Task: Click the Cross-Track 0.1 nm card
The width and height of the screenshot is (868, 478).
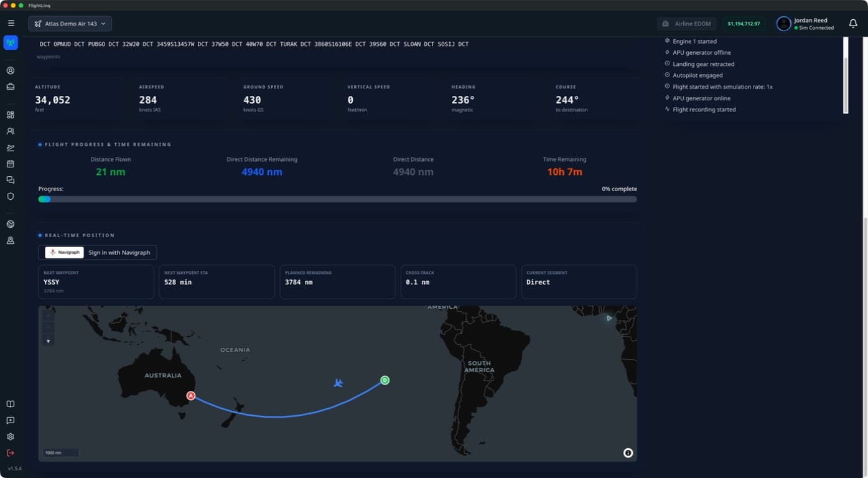Action: (458, 282)
